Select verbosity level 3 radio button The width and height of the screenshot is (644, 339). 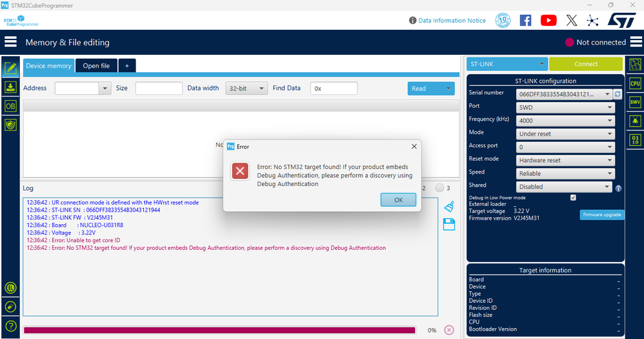pos(439,188)
